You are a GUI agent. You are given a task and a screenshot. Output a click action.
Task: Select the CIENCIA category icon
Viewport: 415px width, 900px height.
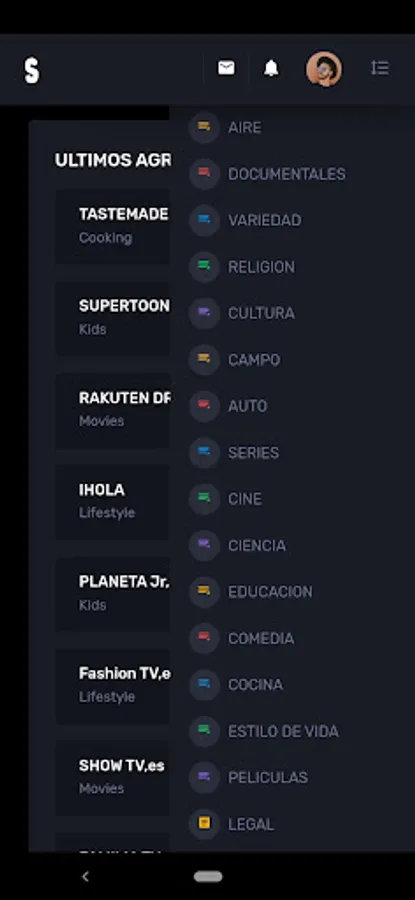(204, 545)
